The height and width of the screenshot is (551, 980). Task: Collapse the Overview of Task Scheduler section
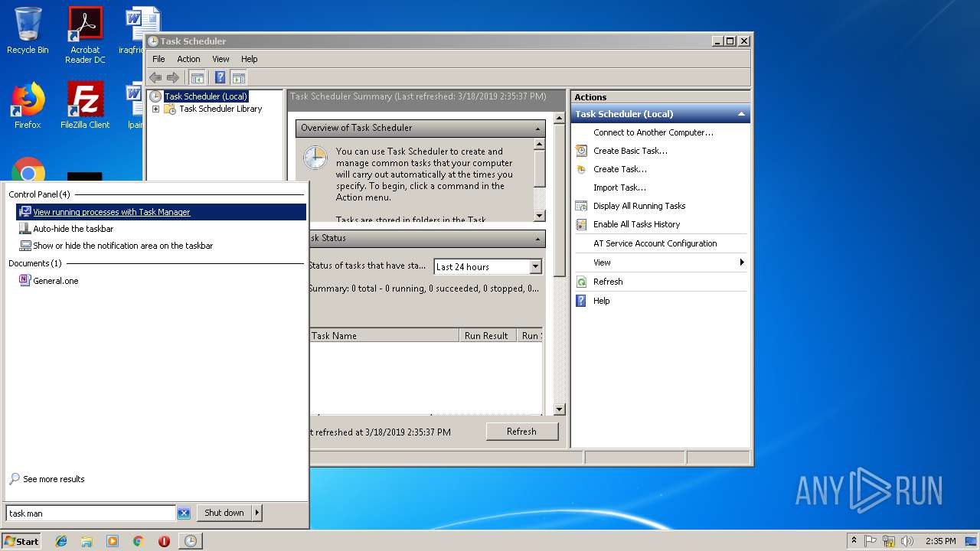[x=539, y=129]
